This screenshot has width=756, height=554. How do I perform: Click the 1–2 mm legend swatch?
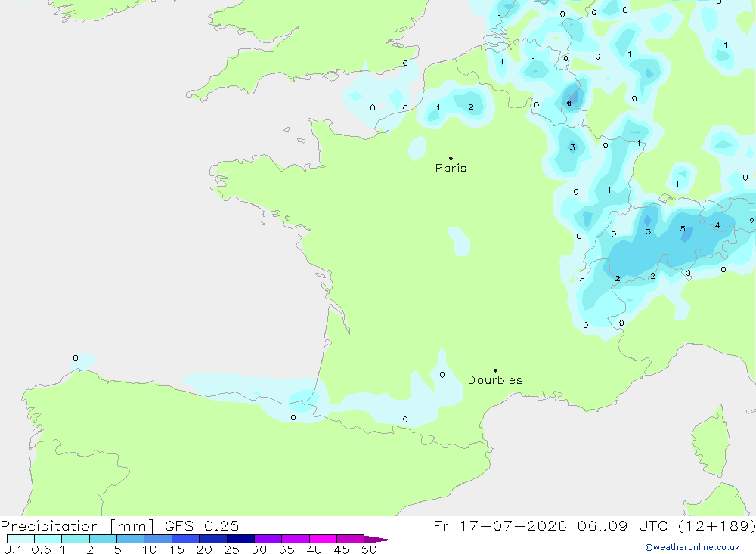click(76, 539)
